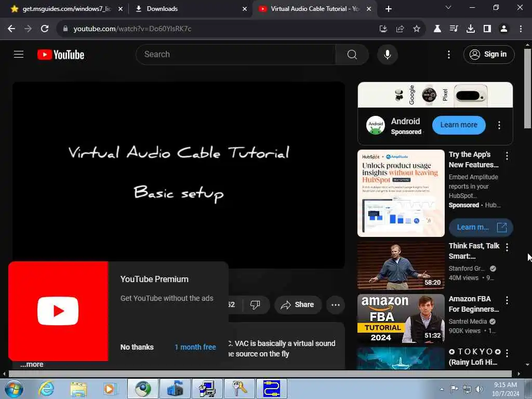Open a new browser tab
The width and height of the screenshot is (532, 399).
[x=389, y=9]
